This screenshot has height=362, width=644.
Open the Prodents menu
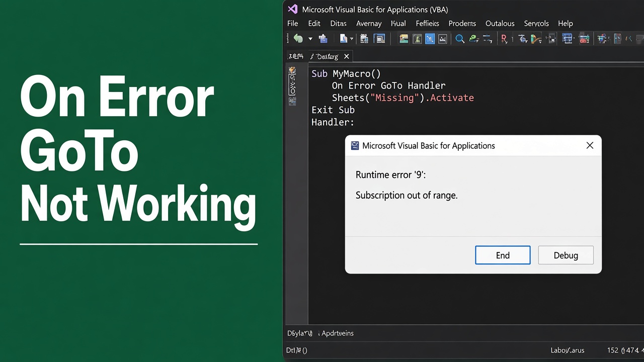pyautogui.click(x=462, y=23)
